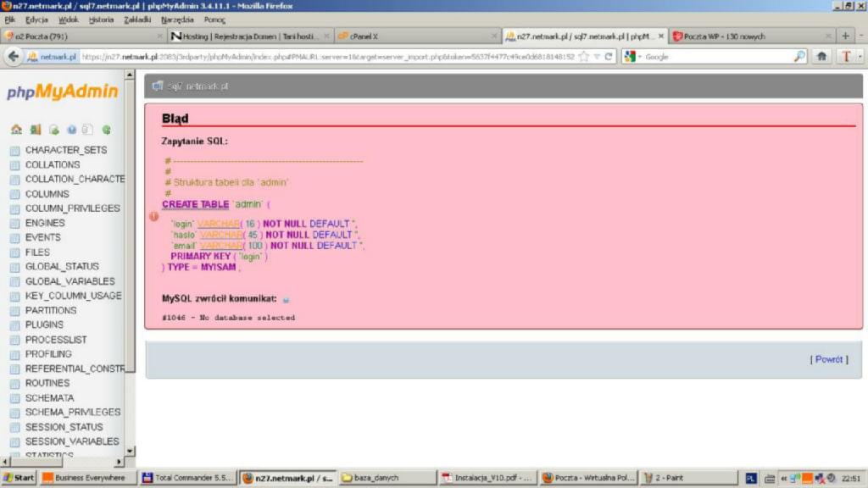Image resolution: width=868 pixels, height=488 pixels.
Task: Switch to the cPanel X tab
Action: tap(417, 36)
